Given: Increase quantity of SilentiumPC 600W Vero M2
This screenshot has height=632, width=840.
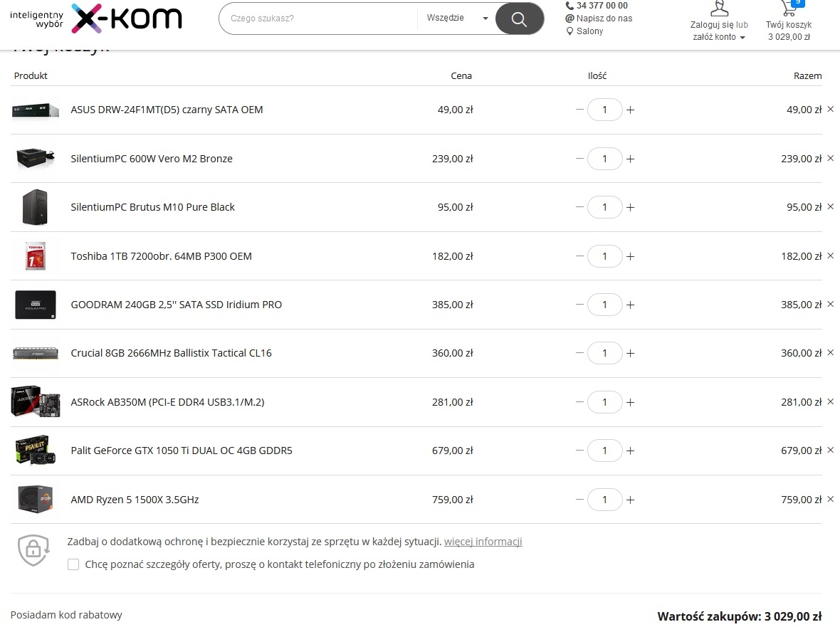Looking at the screenshot, I should 631,159.
